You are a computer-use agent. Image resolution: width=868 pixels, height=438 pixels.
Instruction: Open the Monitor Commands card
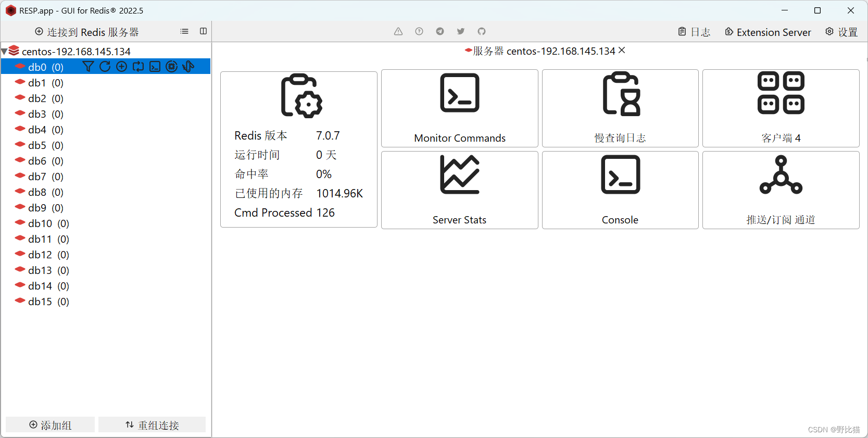[x=460, y=108]
